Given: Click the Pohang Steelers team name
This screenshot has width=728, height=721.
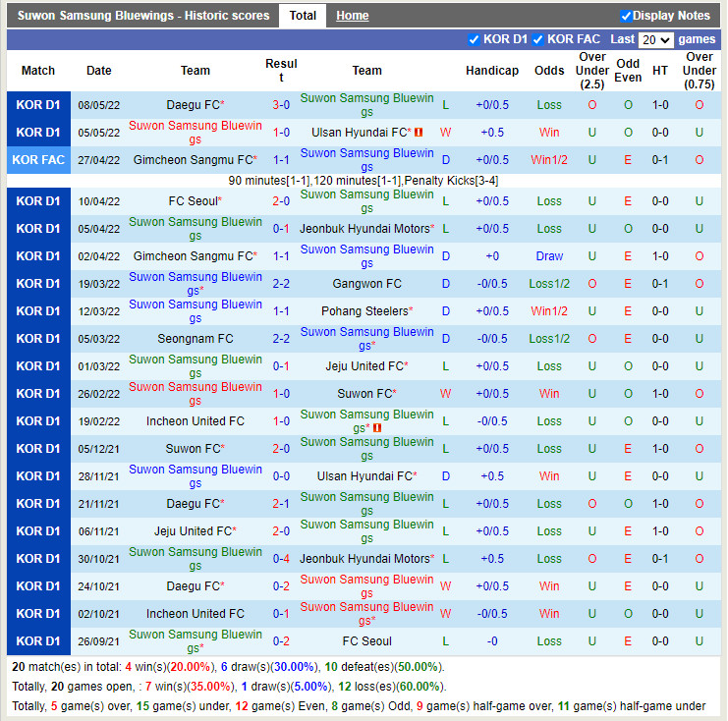Looking at the screenshot, I should pyautogui.click(x=364, y=311).
